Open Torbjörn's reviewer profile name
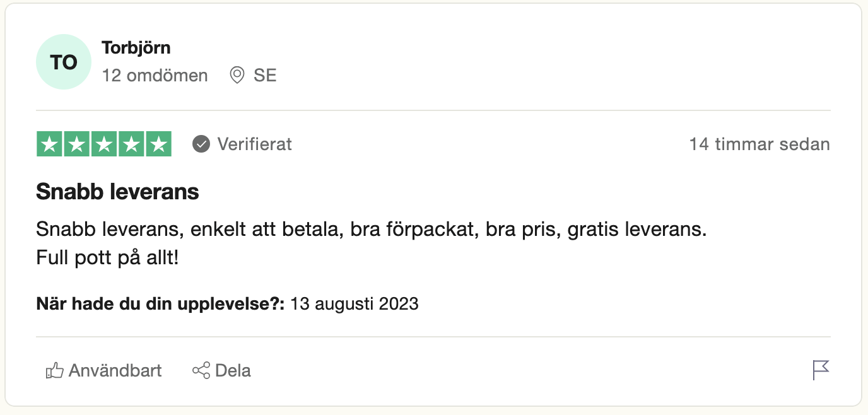 pyautogui.click(x=136, y=47)
